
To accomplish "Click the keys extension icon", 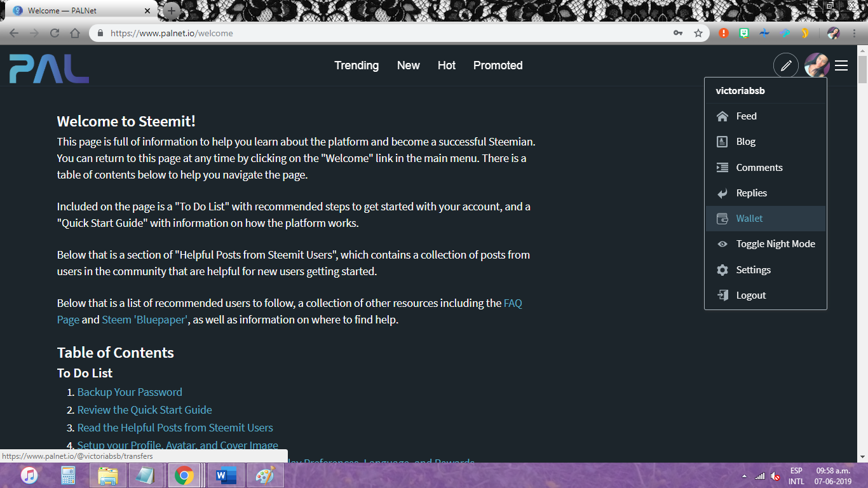I will coord(785,33).
